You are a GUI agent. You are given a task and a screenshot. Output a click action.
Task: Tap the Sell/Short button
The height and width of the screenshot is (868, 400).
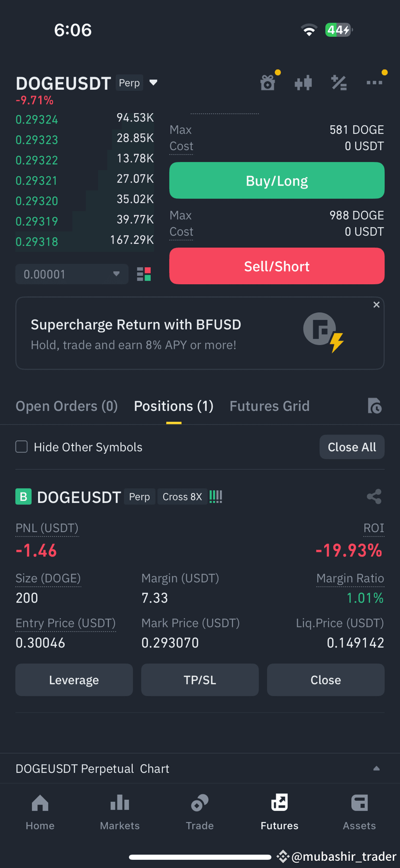pyautogui.click(x=277, y=266)
